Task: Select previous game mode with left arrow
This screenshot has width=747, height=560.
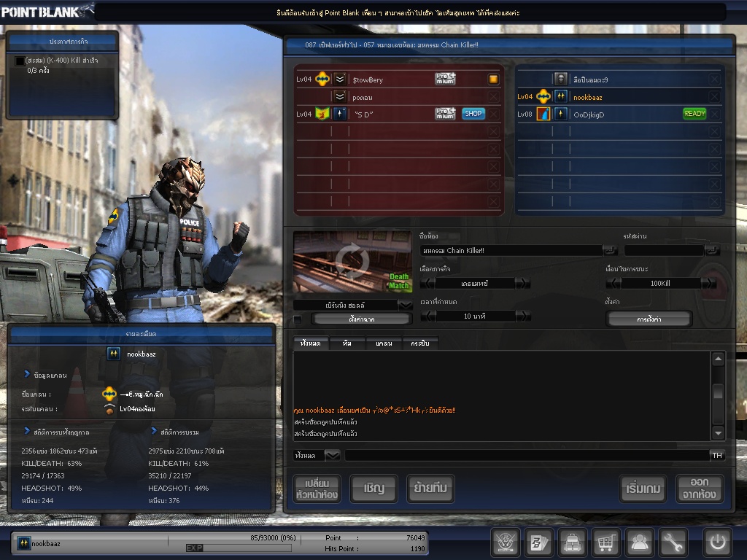Action: point(427,284)
